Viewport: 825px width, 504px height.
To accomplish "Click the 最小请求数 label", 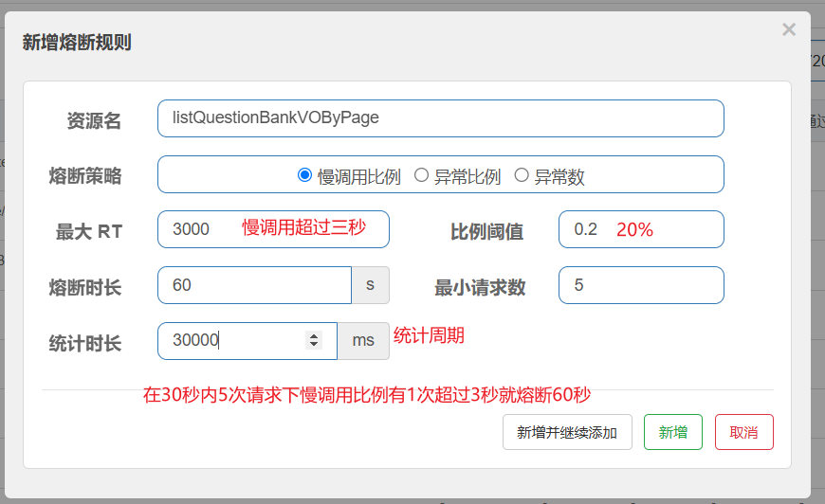I will point(480,287).
